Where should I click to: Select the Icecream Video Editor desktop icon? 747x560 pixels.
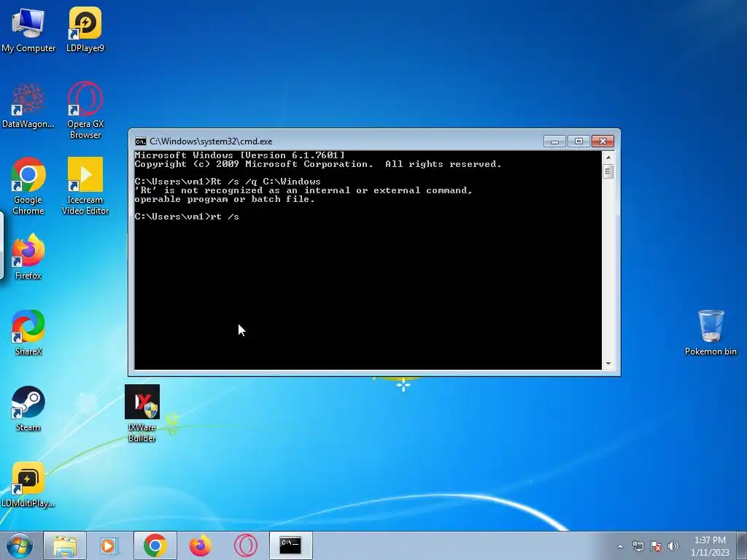pos(85,186)
